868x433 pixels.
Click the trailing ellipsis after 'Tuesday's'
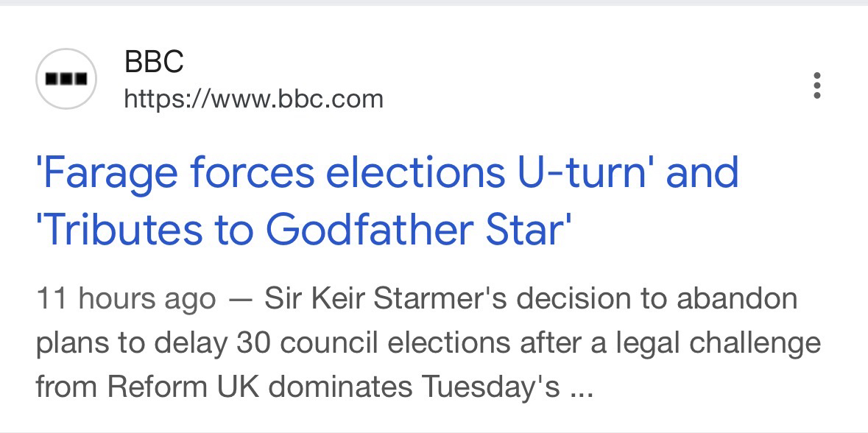582,389
